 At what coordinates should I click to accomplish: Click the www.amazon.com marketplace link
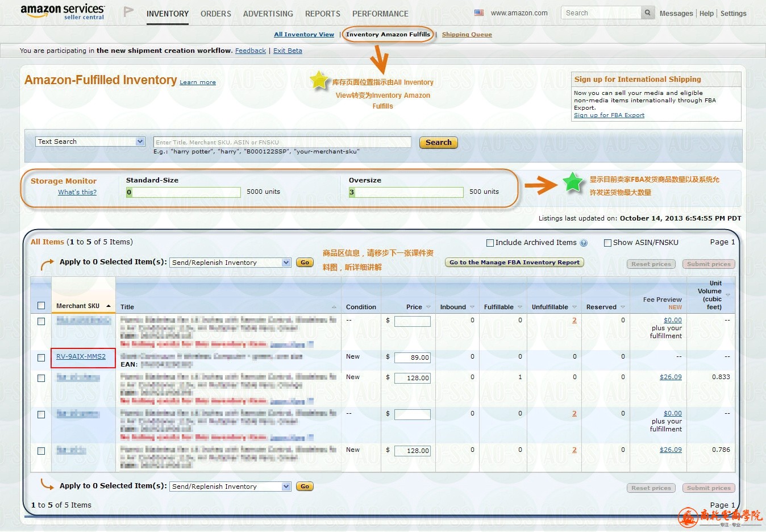coord(519,13)
